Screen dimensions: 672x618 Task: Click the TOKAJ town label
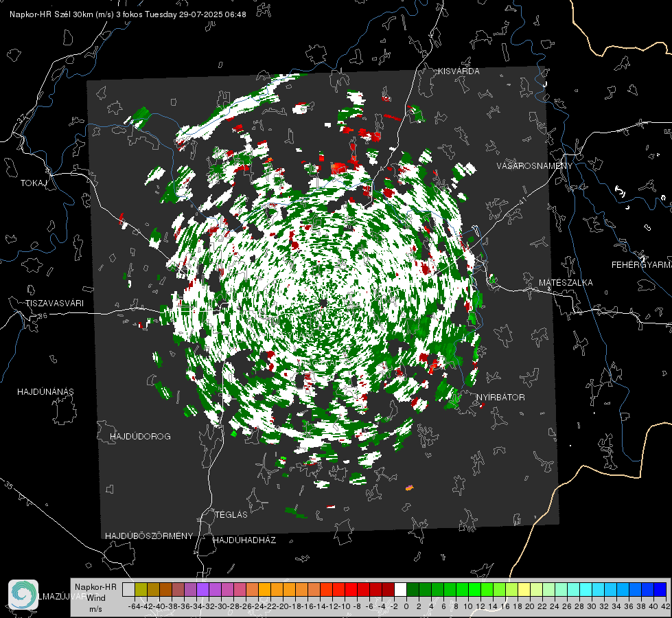pyautogui.click(x=34, y=183)
